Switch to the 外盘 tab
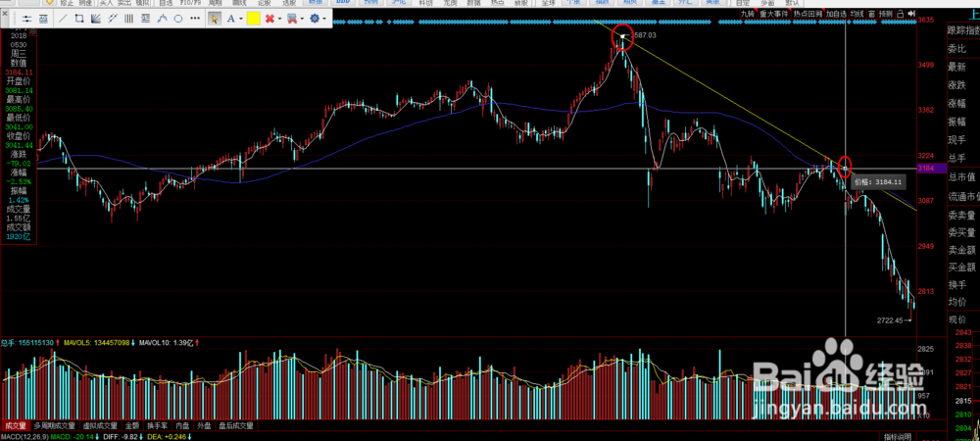This screenshot has width=980, height=441. (x=205, y=426)
